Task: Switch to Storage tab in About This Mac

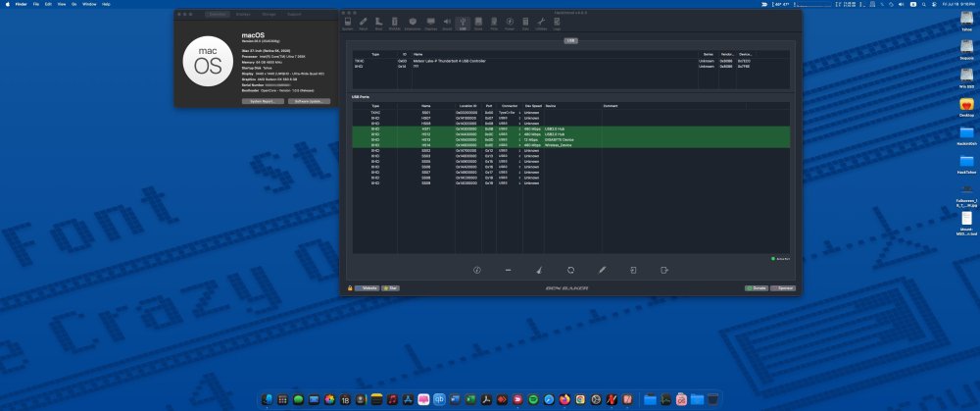Action: click(x=269, y=14)
